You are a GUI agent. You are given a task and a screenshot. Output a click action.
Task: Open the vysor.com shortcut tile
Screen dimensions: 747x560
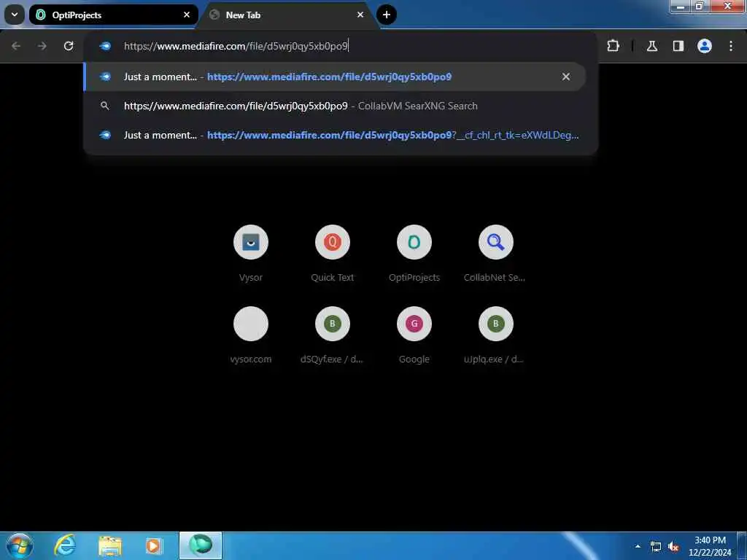(x=251, y=335)
